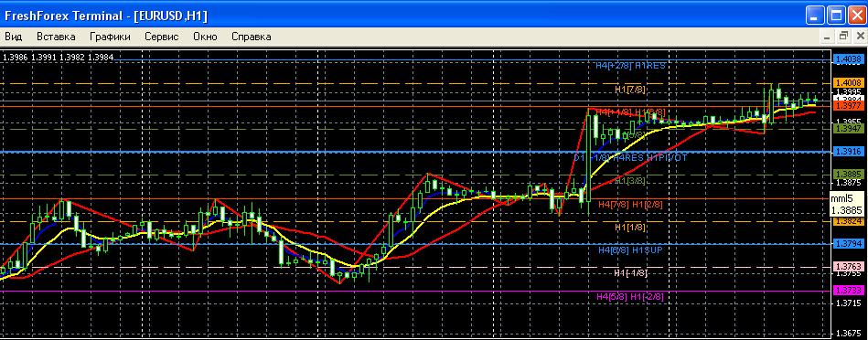868x340 pixels.
Task: Select the 'H1[7/8]' level label
Action: click(630, 89)
